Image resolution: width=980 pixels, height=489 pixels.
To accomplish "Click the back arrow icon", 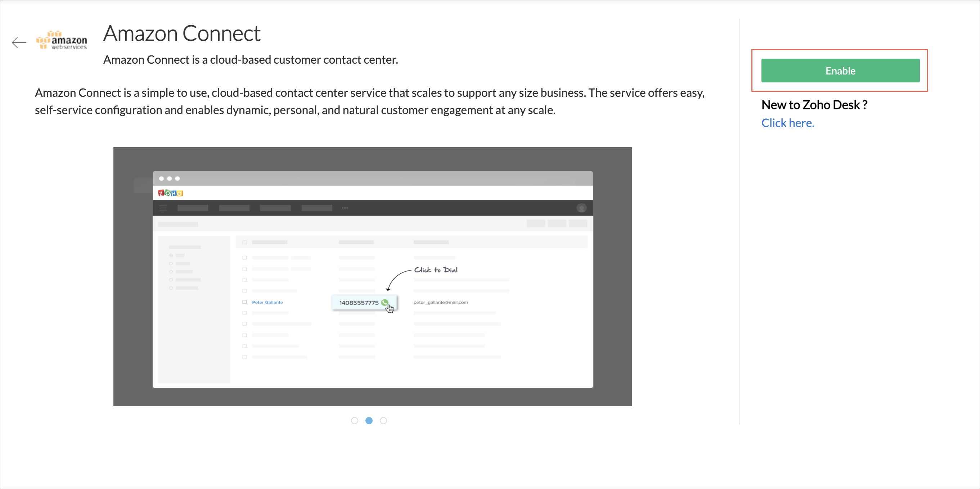I will [19, 42].
